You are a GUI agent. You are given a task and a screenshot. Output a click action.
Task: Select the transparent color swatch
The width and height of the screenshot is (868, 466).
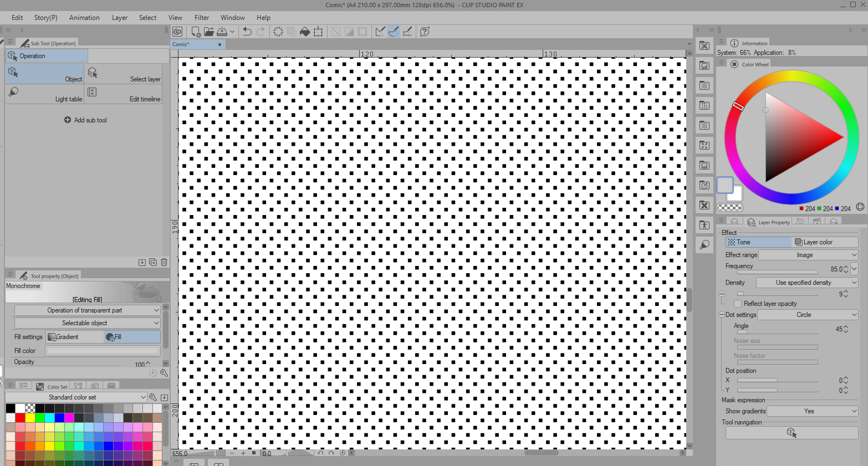(x=730, y=208)
